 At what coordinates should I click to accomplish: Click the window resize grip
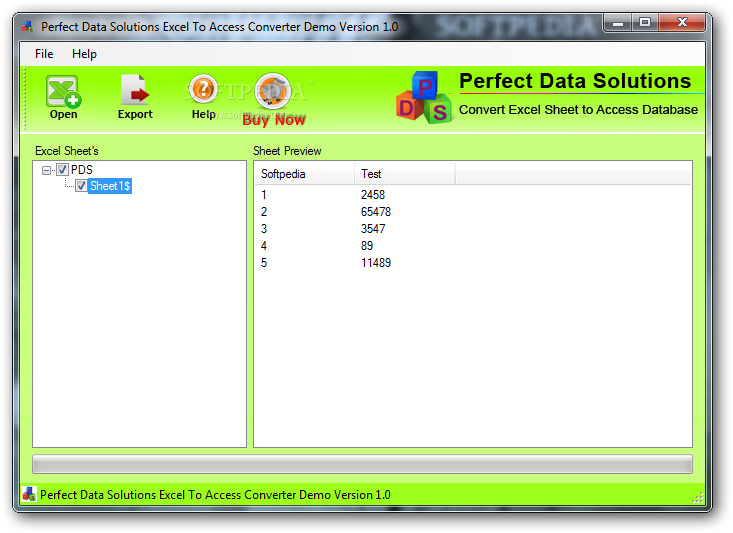(698, 498)
